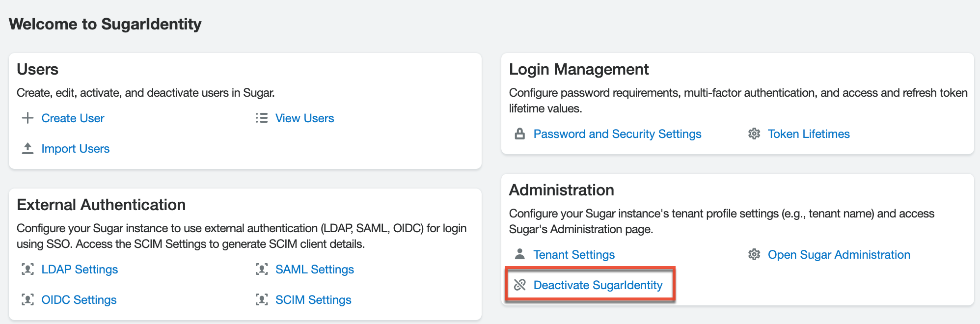The width and height of the screenshot is (980, 324).
Task: Open the Token Lifetimes link
Action: tap(809, 134)
